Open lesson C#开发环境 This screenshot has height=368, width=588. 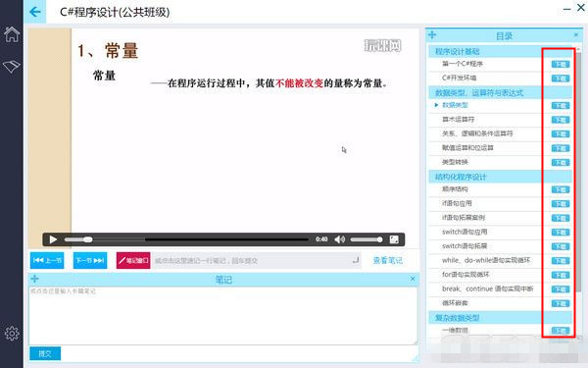[459, 78]
